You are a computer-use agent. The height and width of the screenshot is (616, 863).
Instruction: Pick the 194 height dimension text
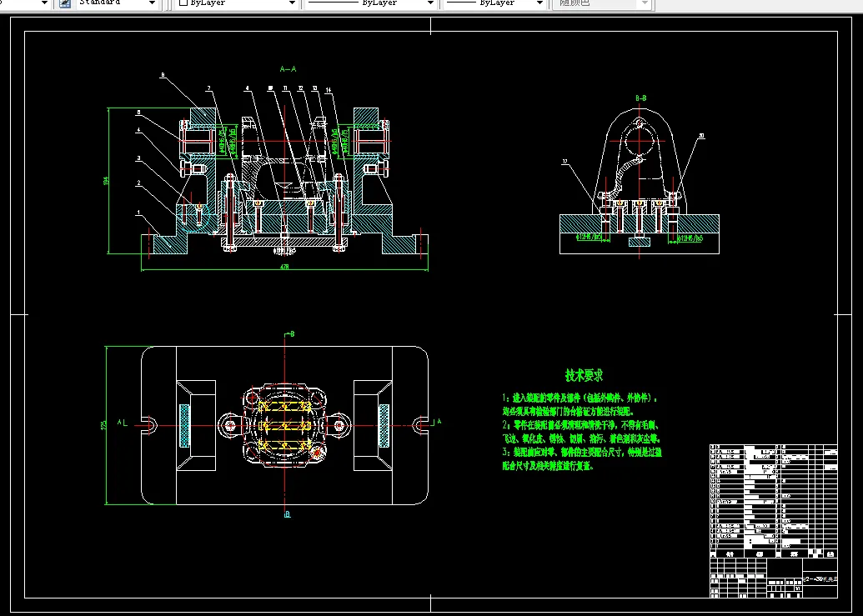point(106,180)
